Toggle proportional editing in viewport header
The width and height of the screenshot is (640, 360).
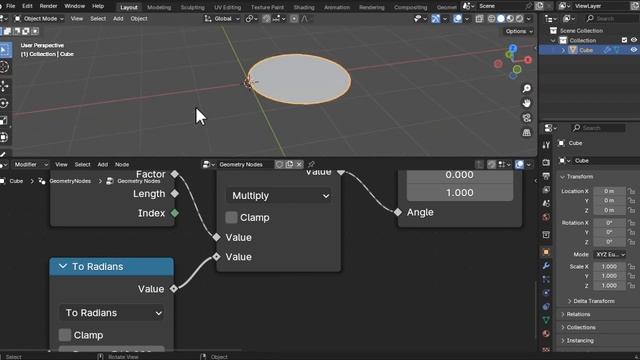pyautogui.click(x=294, y=19)
